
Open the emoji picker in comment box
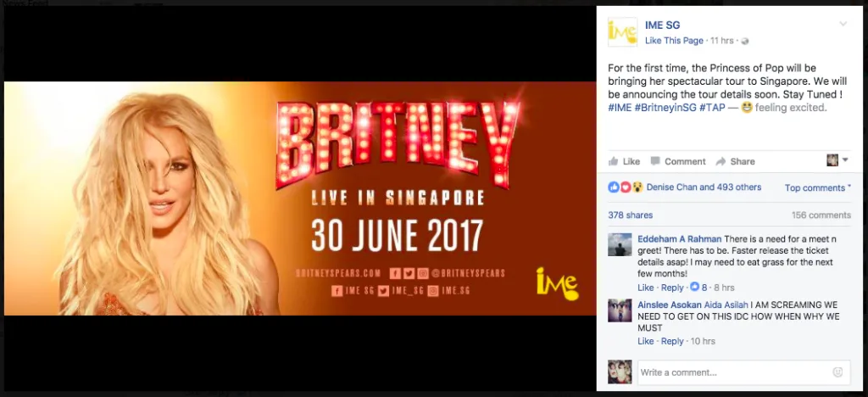tap(837, 372)
